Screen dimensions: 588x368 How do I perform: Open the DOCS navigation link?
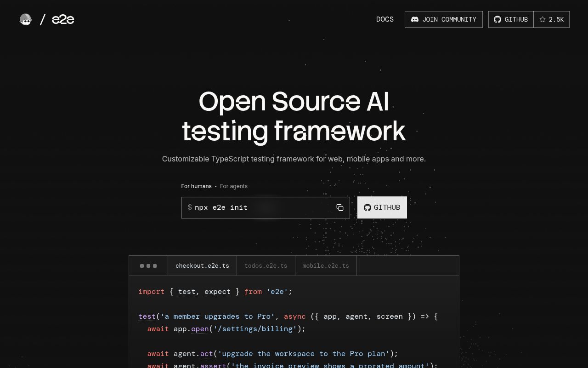[385, 19]
